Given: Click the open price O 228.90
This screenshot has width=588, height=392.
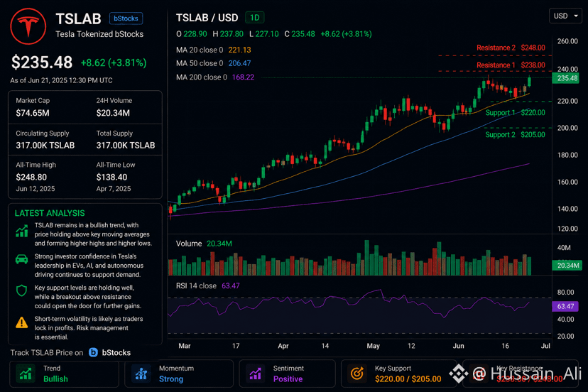Looking at the screenshot, I should 192,34.
